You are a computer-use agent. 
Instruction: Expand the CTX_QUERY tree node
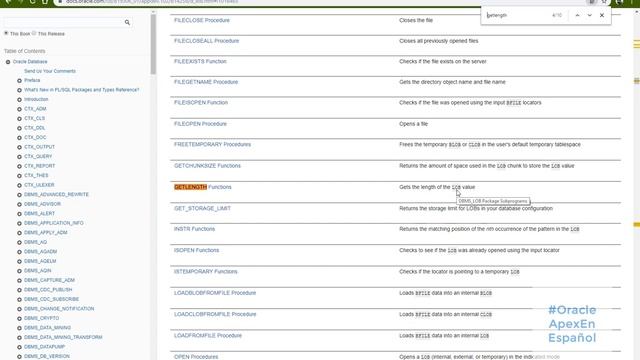click(19, 157)
